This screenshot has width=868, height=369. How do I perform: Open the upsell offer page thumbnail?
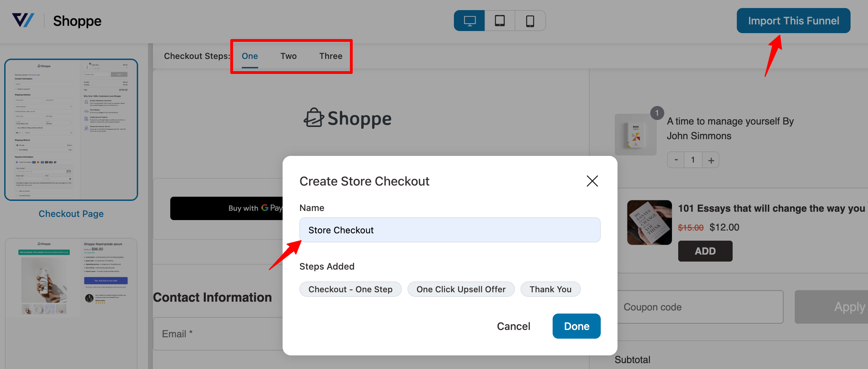(71, 279)
